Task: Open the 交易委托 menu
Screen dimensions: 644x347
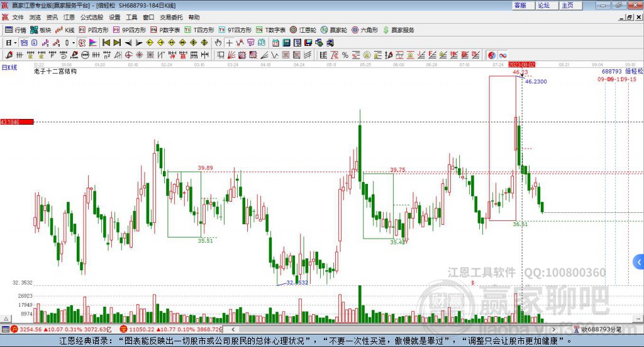Action: 171,17
